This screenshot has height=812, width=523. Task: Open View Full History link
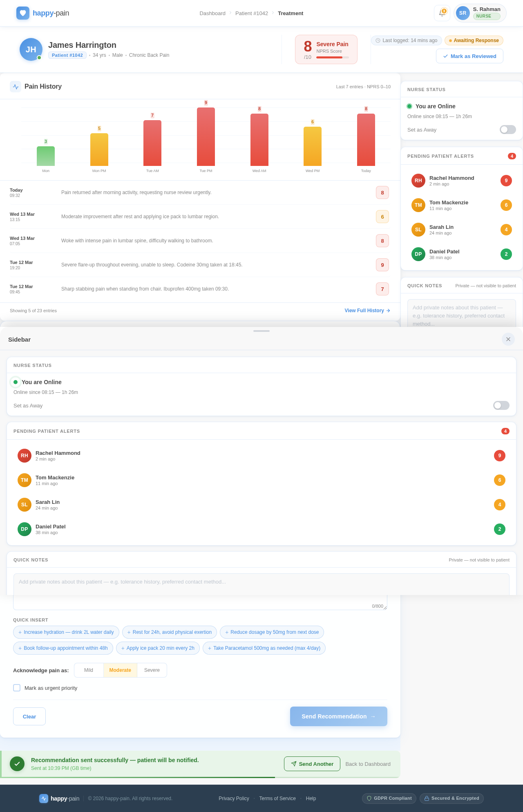(x=367, y=311)
